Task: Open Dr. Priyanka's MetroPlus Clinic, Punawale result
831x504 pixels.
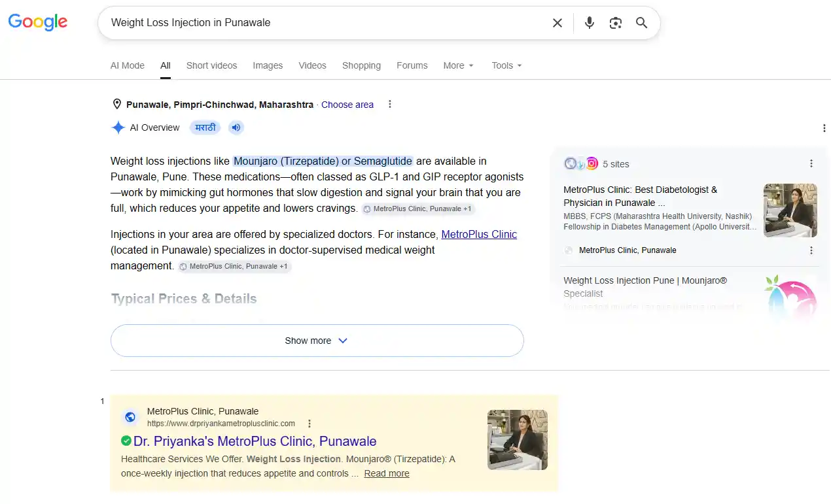Action: click(255, 441)
